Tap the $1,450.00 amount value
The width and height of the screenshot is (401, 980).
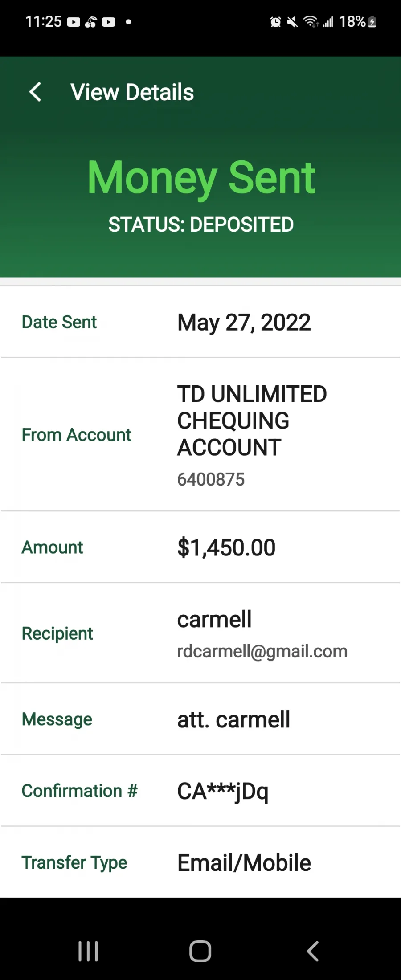(226, 547)
